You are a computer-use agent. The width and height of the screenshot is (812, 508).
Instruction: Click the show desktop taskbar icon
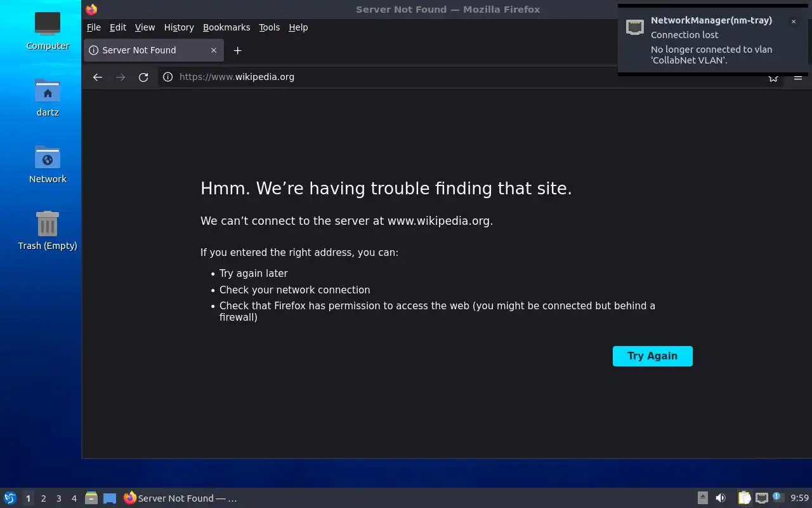[x=110, y=498]
